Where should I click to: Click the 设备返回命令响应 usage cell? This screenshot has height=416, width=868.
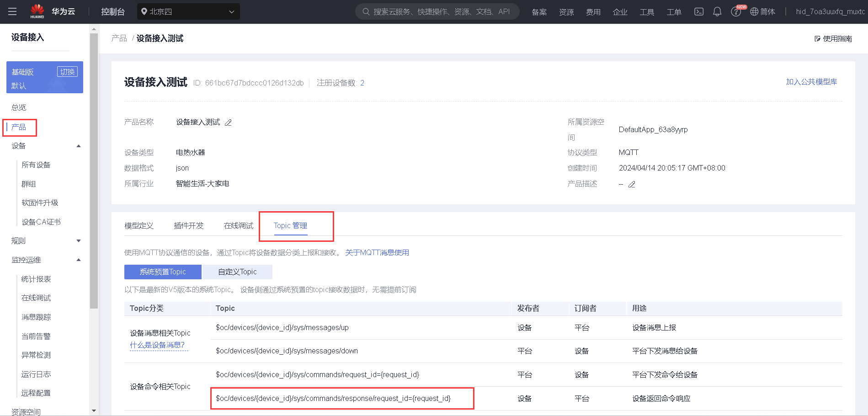(661, 399)
